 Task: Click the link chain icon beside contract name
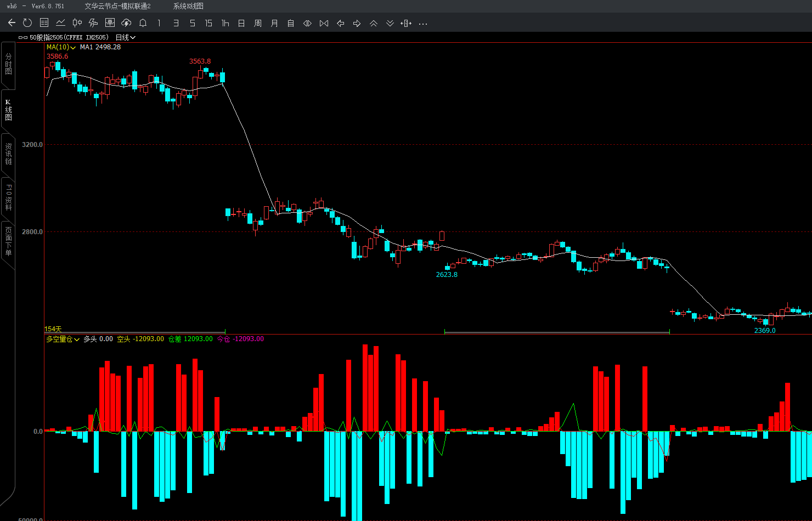(23, 37)
